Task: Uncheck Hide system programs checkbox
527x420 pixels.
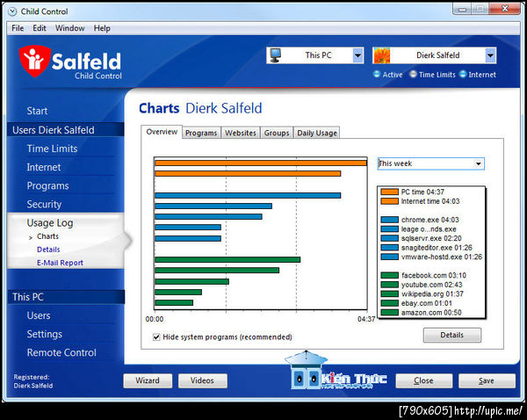Action: pyautogui.click(x=156, y=337)
